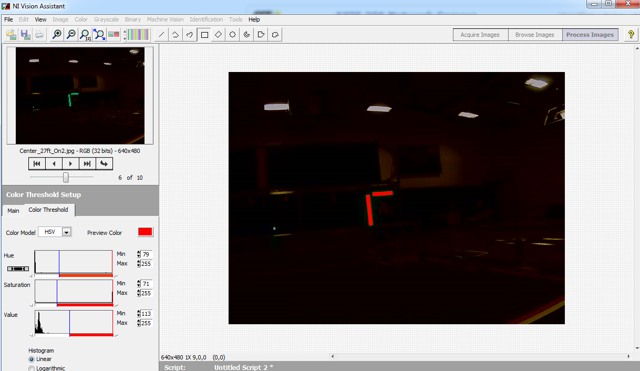Click the Value Min value field

[147, 314]
